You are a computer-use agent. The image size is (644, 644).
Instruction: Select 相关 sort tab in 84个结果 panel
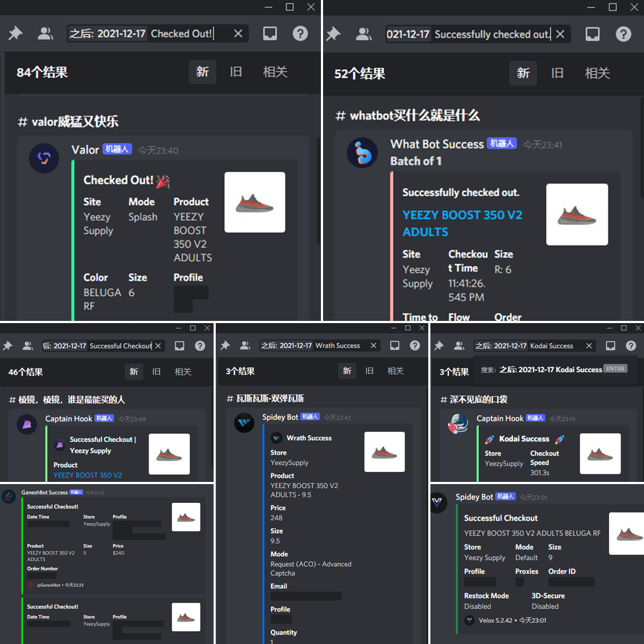pos(275,72)
